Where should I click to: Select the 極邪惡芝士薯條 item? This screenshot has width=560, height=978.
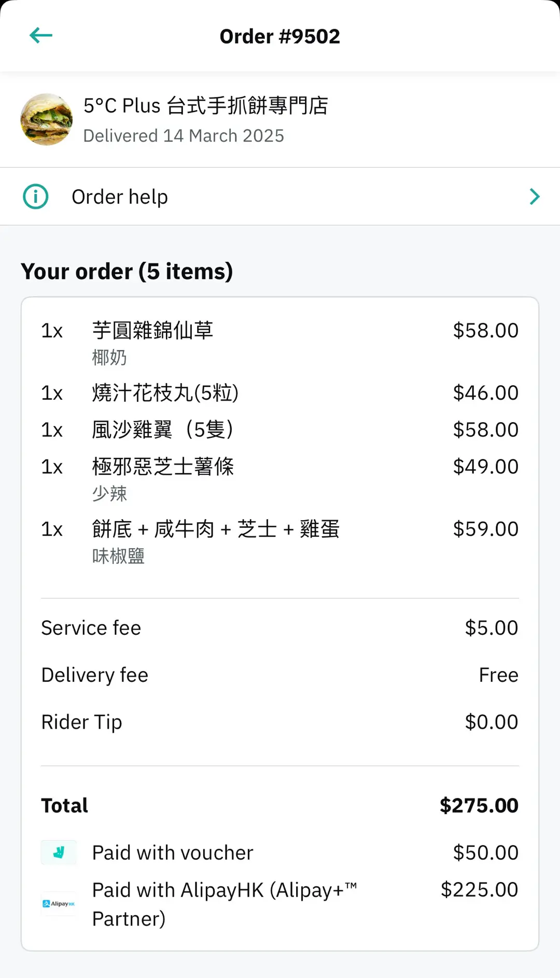(163, 467)
